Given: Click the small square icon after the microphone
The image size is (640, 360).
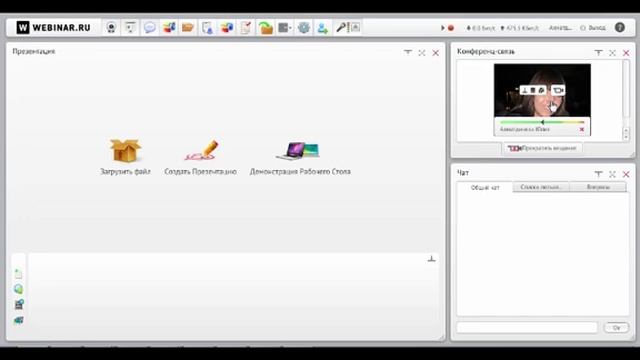Looking at the screenshot, I should click(356, 27).
